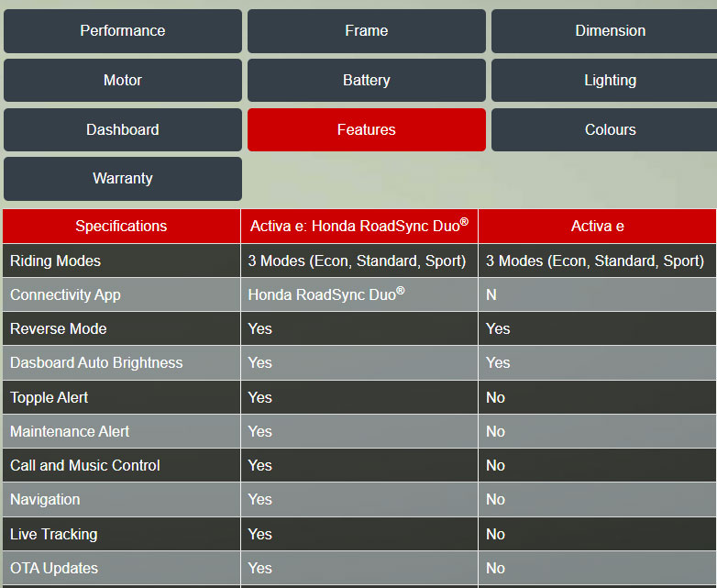Viewport: 717px width, 588px height.
Task: Select the Topple Alert row label
Action: [x=50, y=397]
